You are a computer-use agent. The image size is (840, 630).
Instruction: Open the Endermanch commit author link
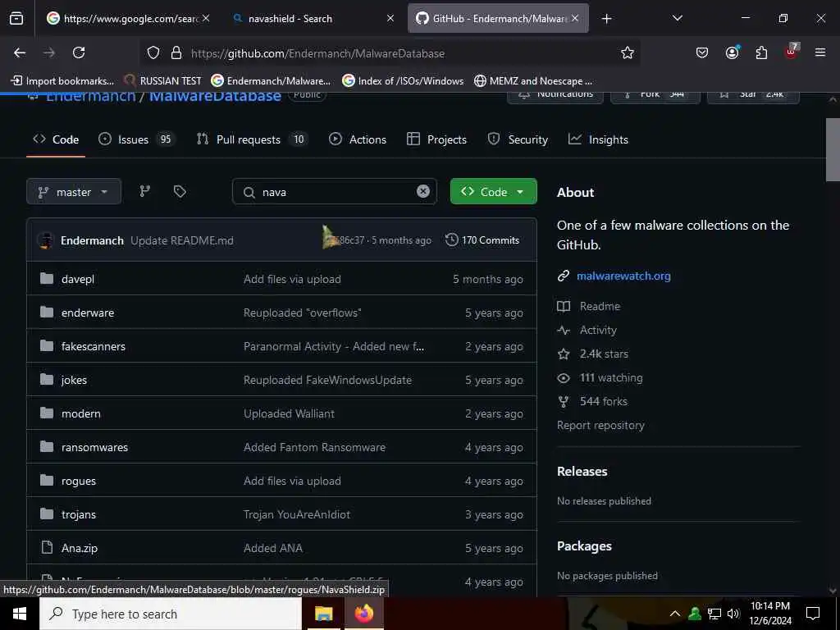92,240
